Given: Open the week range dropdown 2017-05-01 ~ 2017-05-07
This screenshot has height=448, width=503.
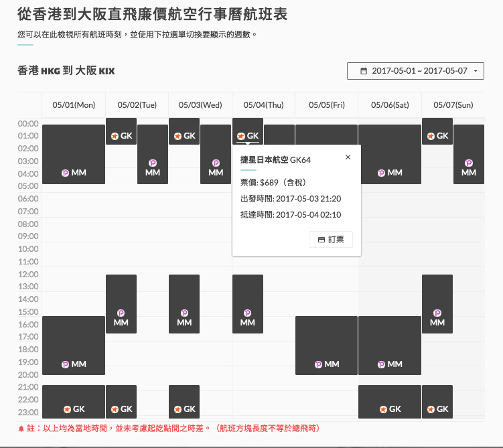Looking at the screenshot, I should 415,71.
